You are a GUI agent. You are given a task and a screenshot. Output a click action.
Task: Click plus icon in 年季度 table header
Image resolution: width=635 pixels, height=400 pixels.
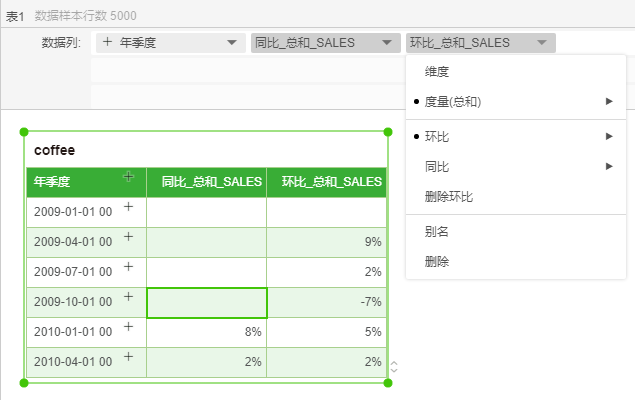pyautogui.click(x=128, y=177)
